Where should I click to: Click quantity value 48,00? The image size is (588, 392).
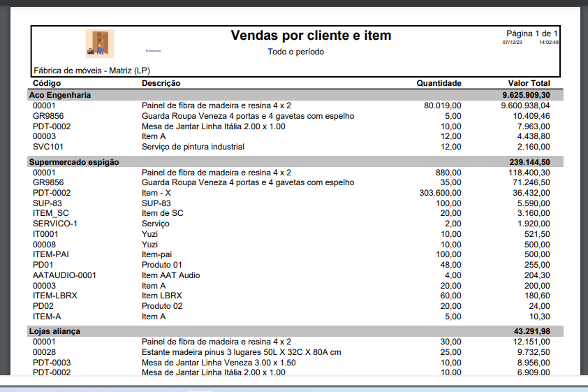pyautogui.click(x=450, y=266)
